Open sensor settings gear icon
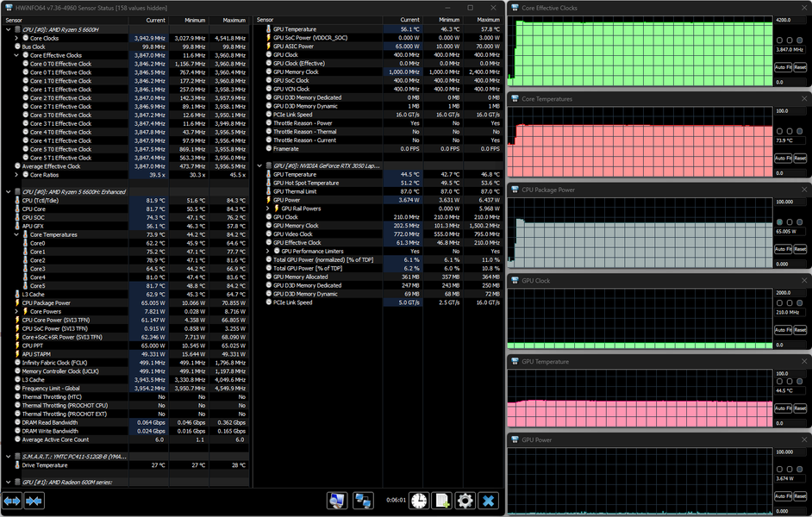The height and width of the screenshot is (517, 812). [465, 501]
